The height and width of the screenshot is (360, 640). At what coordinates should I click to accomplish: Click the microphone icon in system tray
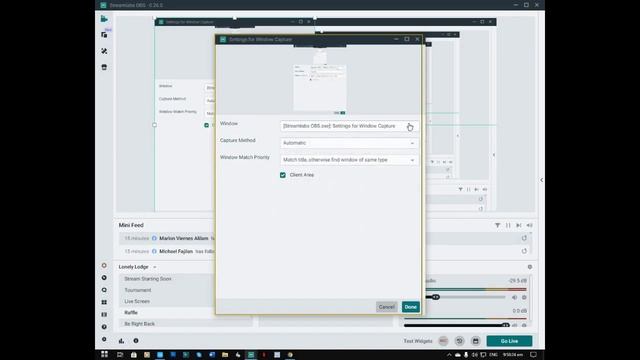click(466, 355)
